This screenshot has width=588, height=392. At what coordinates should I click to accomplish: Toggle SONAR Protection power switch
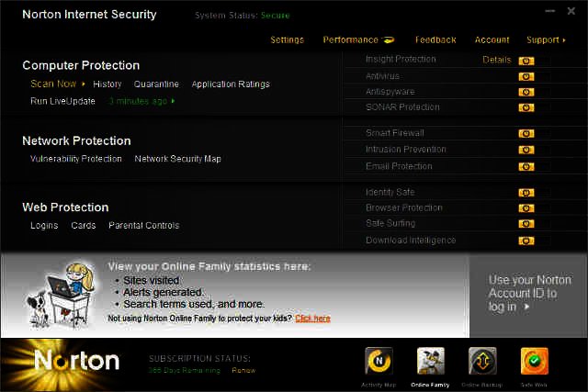pos(526,107)
